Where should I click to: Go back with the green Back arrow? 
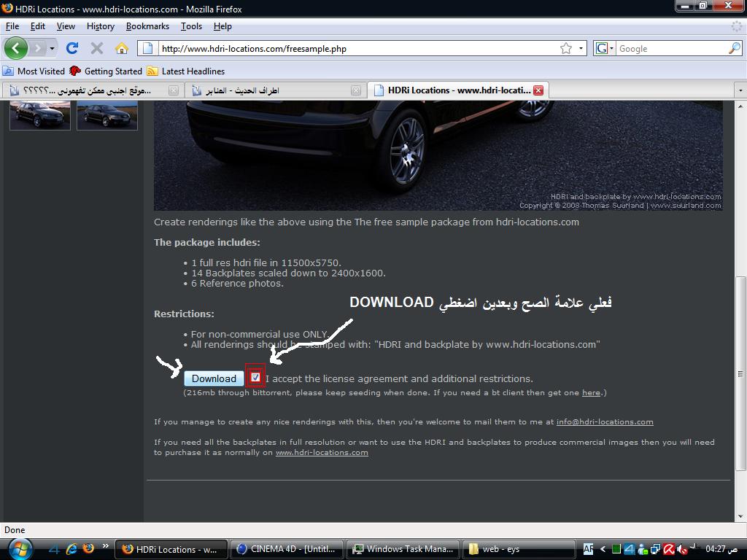tap(16, 48)
